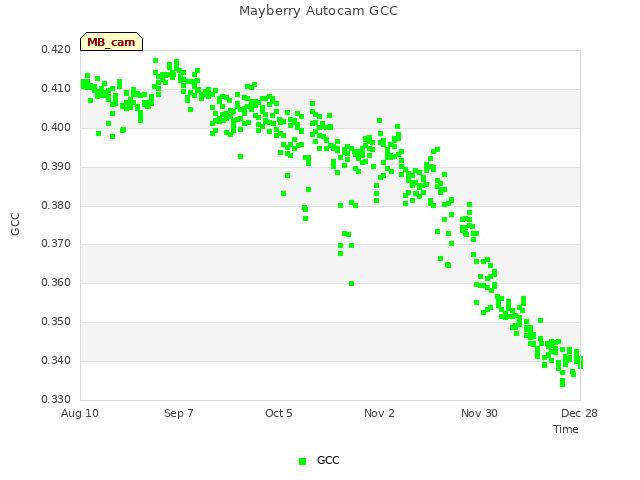
Task: Click the Time x-axis title
Action: [566, 429]
